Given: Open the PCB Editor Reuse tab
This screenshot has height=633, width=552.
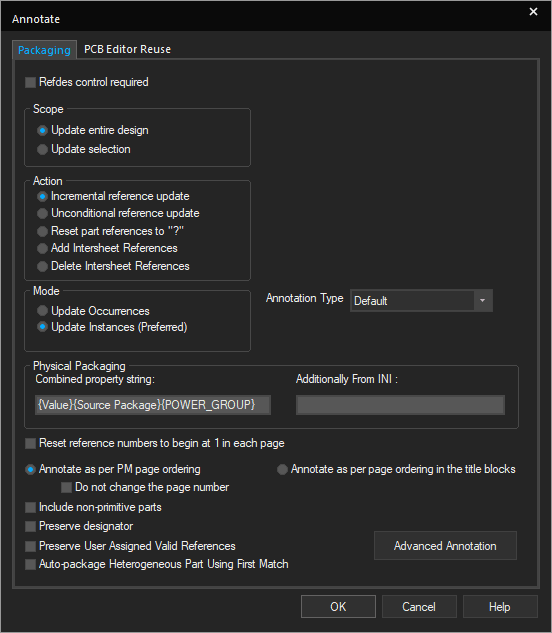Looking at the screenshot, I should 127,49.
